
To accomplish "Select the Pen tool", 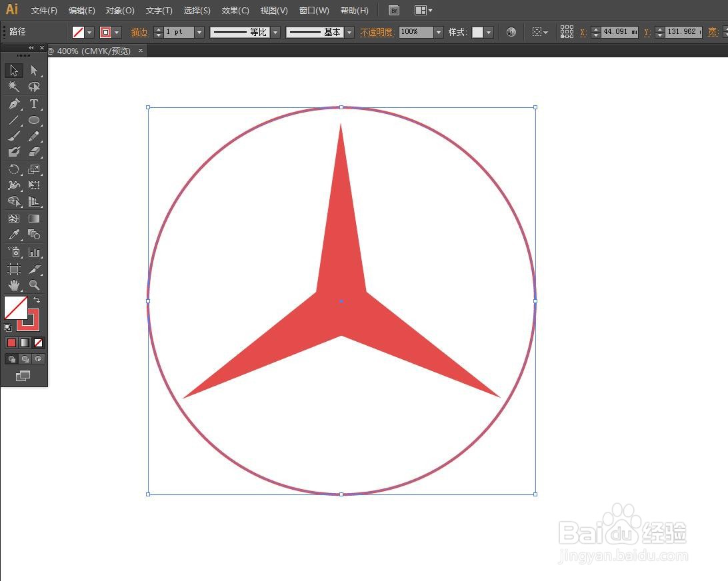I will click(x=14, y=103).
